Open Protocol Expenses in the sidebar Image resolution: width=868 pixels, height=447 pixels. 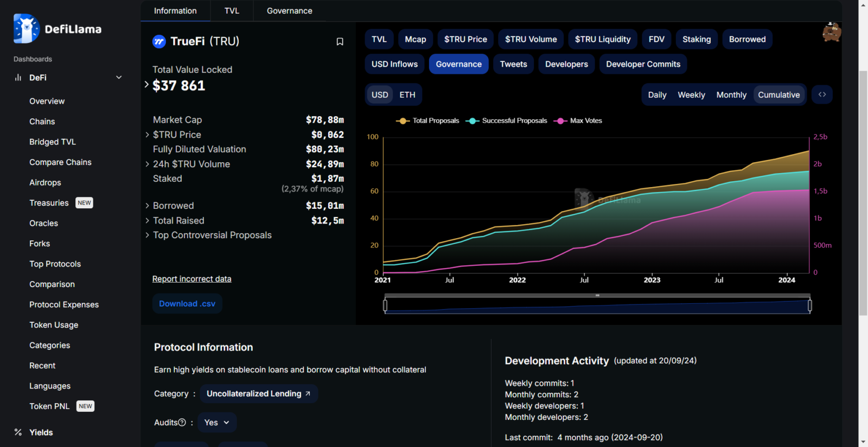click(x=64, y=305)
